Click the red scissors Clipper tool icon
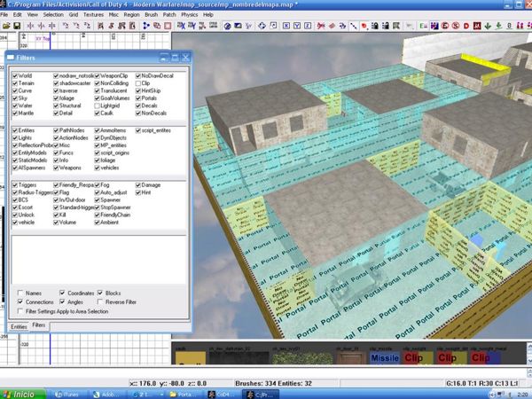This screenshot has height=399, width=532. click(321, 26)
